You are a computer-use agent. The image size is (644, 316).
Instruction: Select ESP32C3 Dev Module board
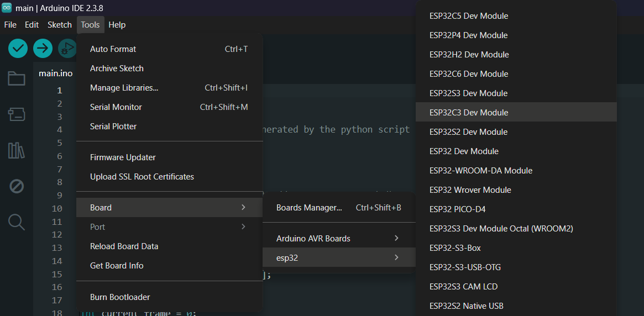click(x=516, y=112)
